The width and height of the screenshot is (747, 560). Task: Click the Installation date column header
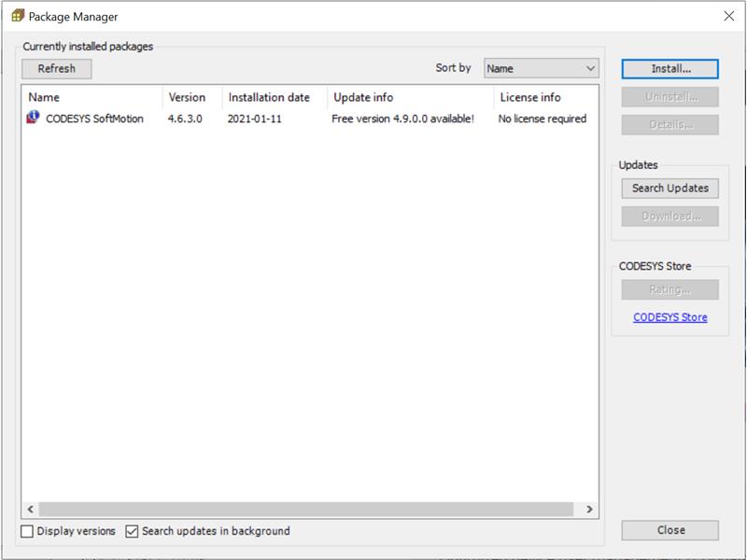[x=275, y=97]
